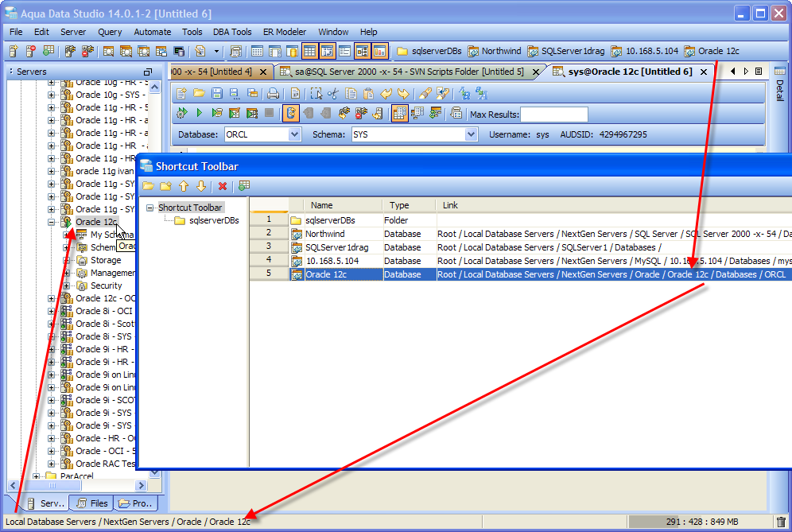Toggle the highlighted diagram layout button in main toolbar
Image resolution: width=792 pixels, height=532 pixels.
pos(362,51)
